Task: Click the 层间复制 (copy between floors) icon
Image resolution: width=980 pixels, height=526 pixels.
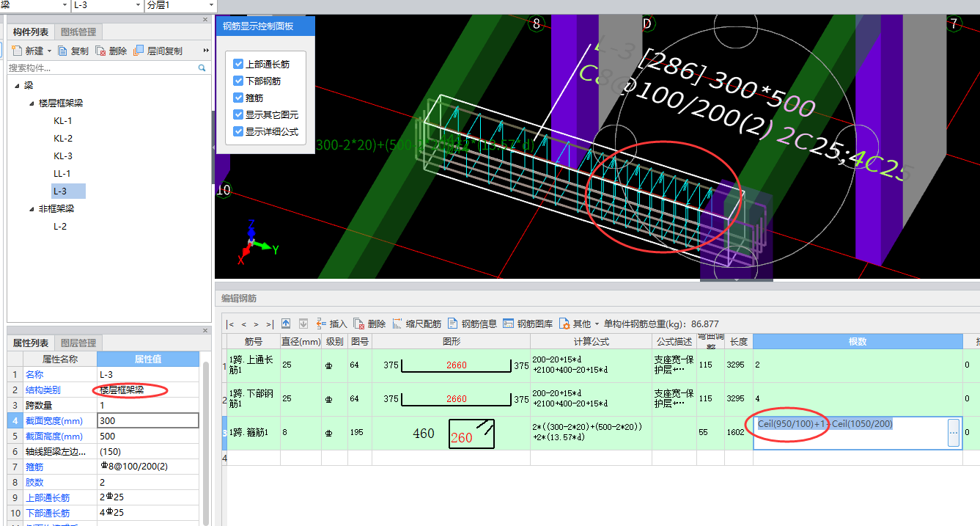Action: tap(139, 51)
